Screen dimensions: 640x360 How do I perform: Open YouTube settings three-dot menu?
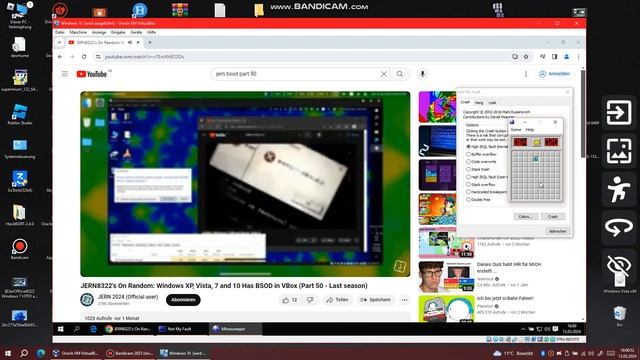pyautogui.click(x=526, y=74)
